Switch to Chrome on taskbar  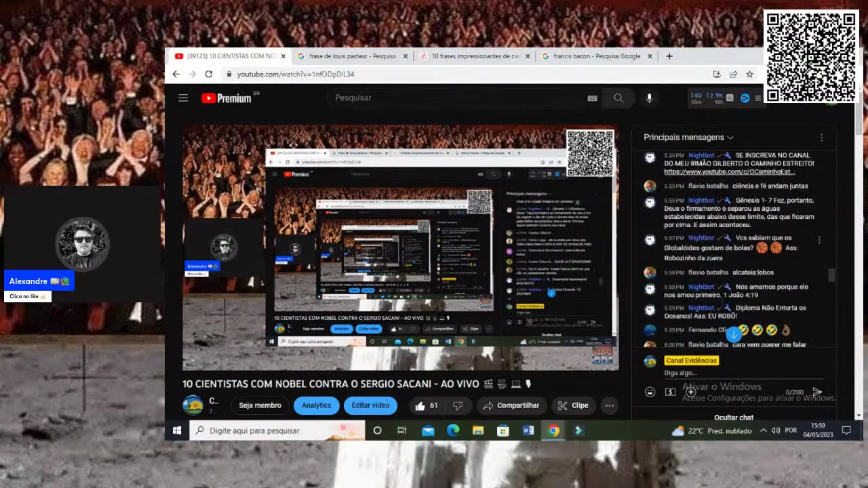(x=554, y=430)
